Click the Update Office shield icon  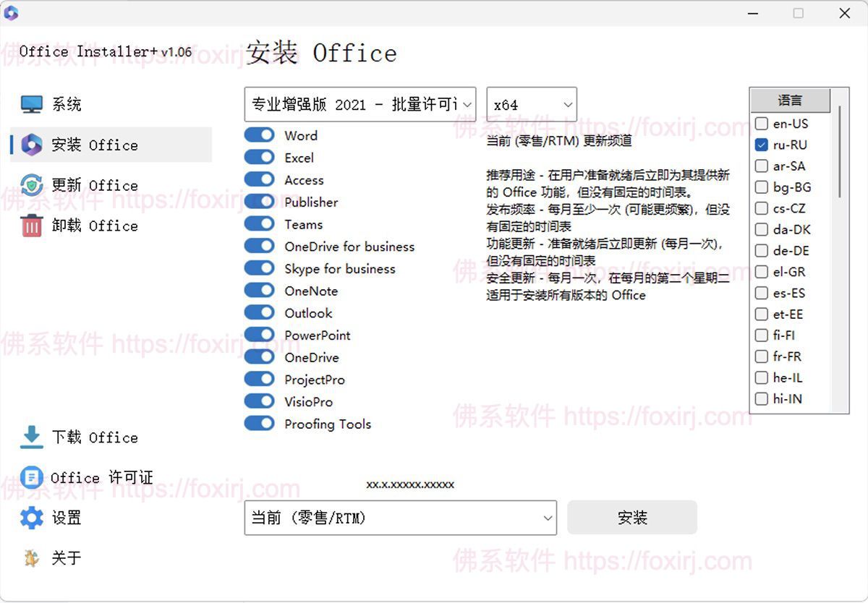point(32,185)
